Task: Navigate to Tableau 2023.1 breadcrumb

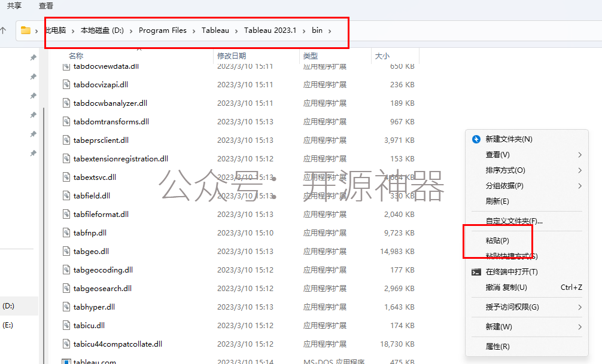Action: click(x=270, y=30)
